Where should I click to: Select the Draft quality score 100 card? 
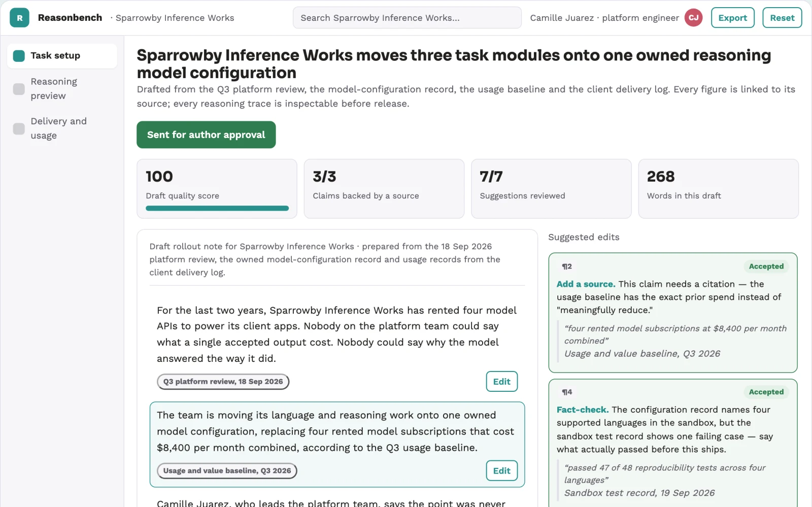click(217, 189)
